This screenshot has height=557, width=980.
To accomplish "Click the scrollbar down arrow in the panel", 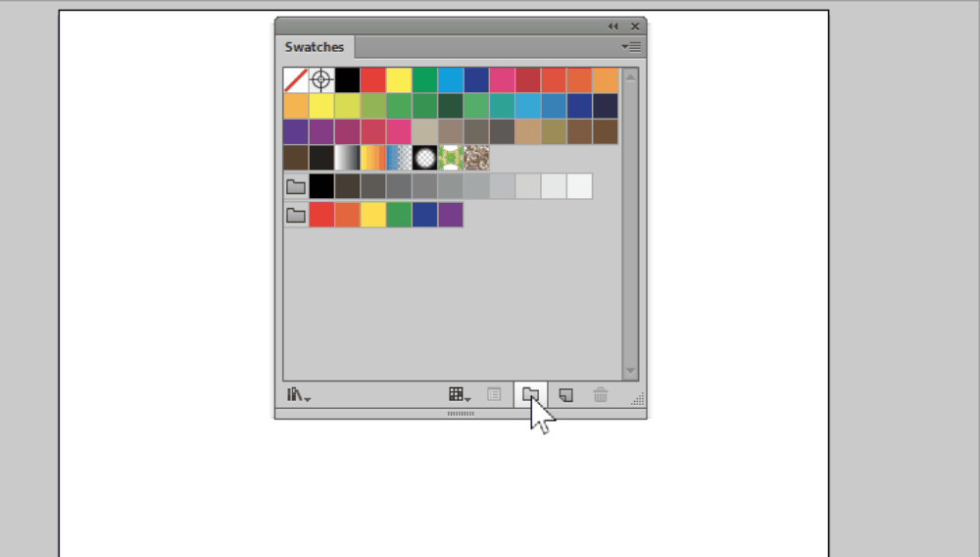I will pyautogui.click(x=630, y=371).
